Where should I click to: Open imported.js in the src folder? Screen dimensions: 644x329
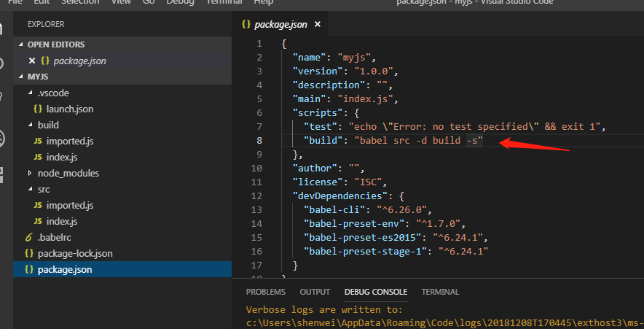click(x=122, y=205)
